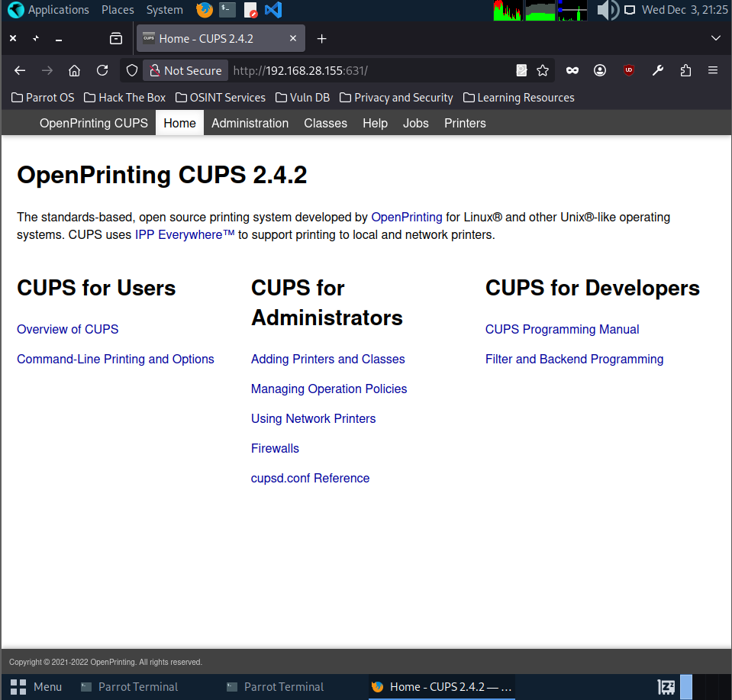This screenshot has height=700, width=732.
Task: Launch Visual Studio Code from top panel
Action: (273, 10)
